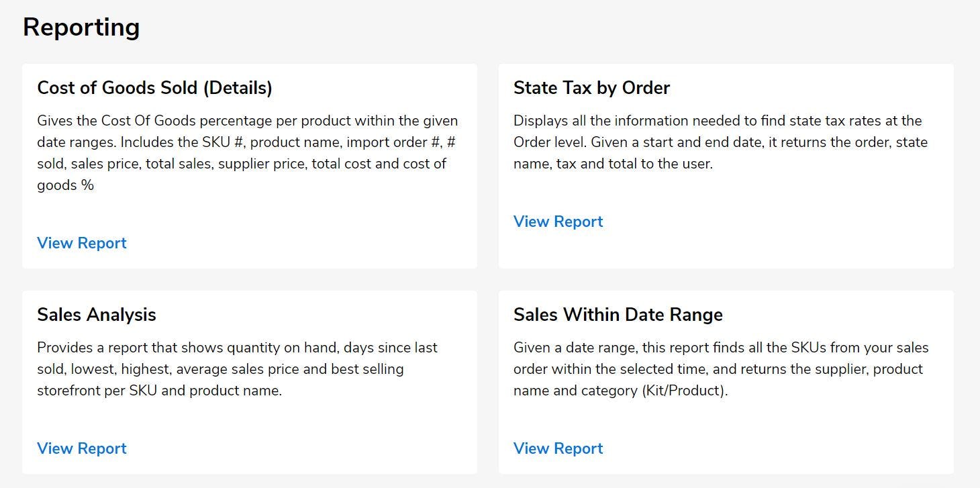Click the text "goods %" in first card
Image resolution: width=980 pixels, height=488 pixels.
click(66, 185)
